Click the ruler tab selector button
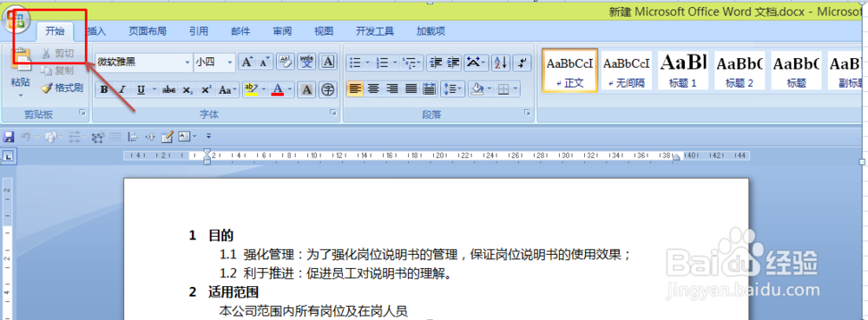The width and height of the screenshot is (868, 320). 9,156
